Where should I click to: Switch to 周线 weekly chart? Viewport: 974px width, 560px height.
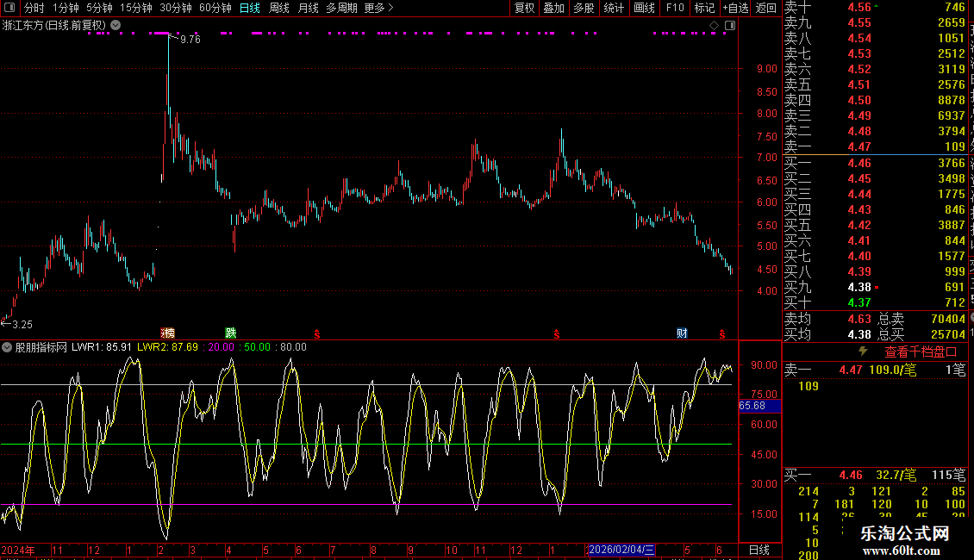pos(279,8)
